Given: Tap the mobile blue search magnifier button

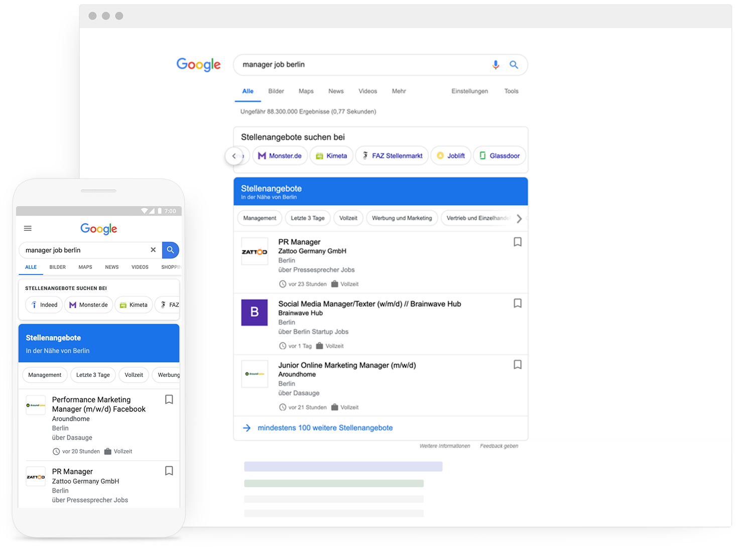Looking at the screenshot, I should click(171, 250).
